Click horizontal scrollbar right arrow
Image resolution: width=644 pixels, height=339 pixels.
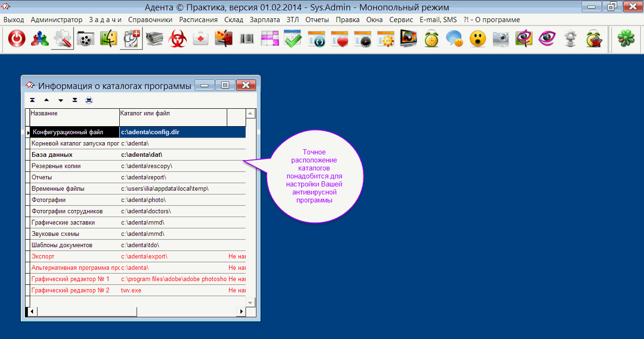point(241,312)
